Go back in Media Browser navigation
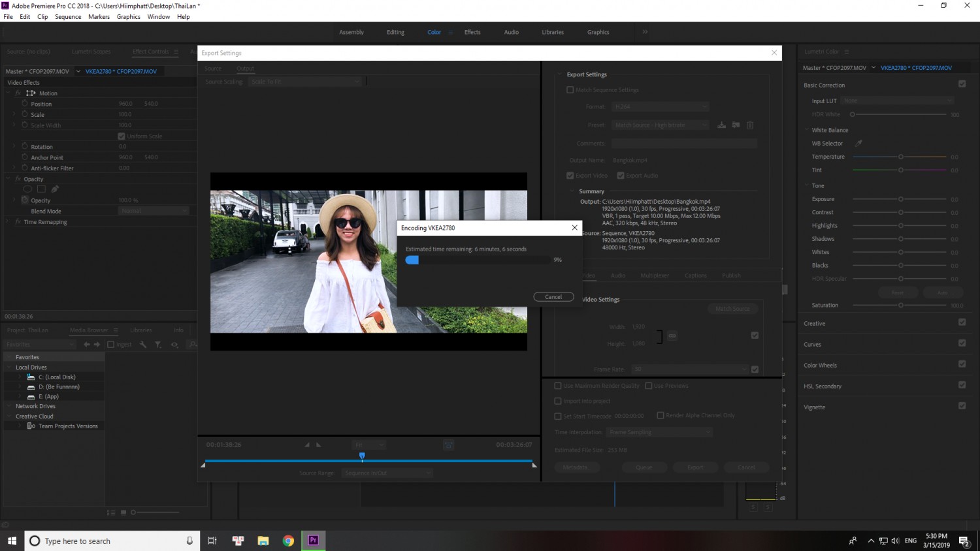Image resolution: width=980 pixels, height=551 pixels. [86, 345]
